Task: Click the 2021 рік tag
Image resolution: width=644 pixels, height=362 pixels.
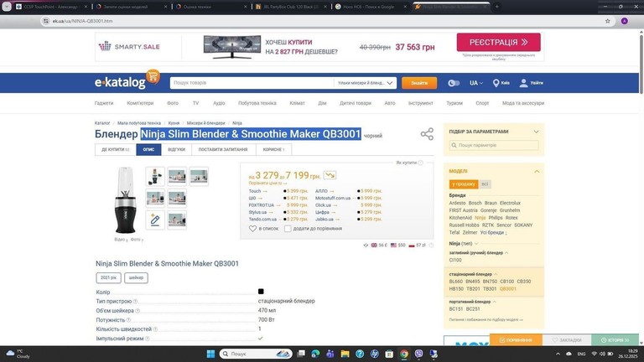Action: tap(108, 278)
